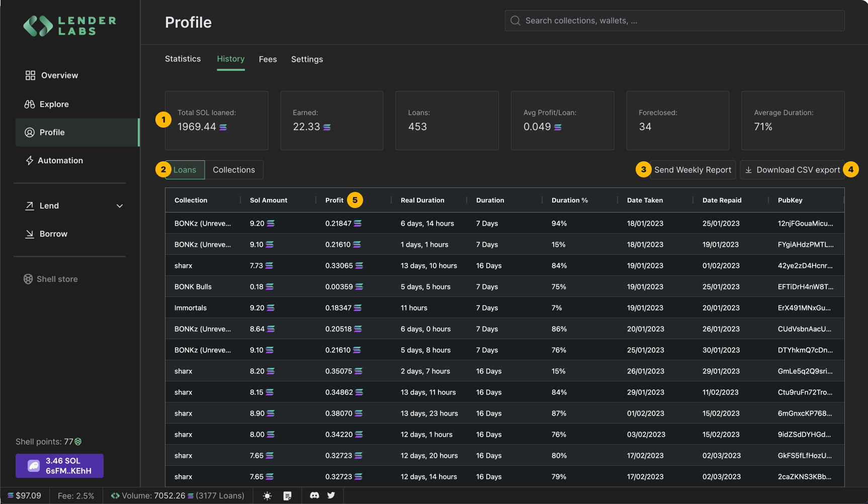The width and height of the screenshot is (868, 504).
Task: Click the Shell points icon
Action: pos(78,442)
